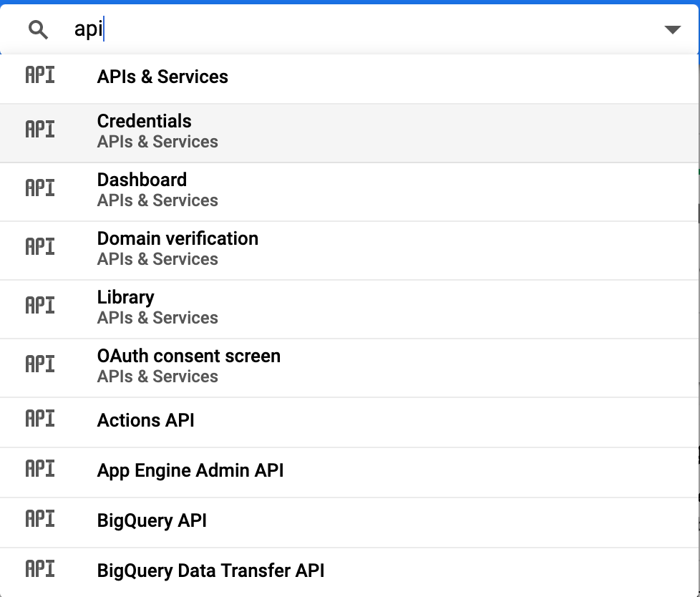Viewport: 700px width, 597px height.
Task: Open the APIs & Services result
Action: pyautogui.click(x=349, y=77)
